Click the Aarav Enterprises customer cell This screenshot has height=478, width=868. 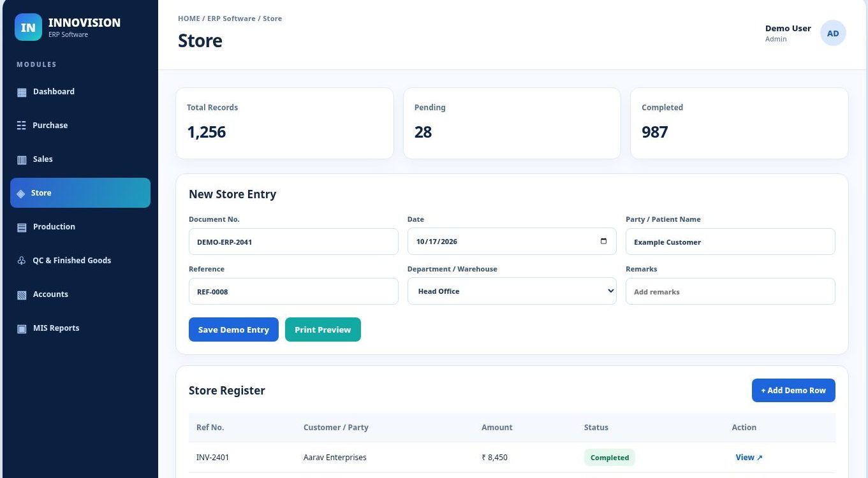click(x=335, y=458)
